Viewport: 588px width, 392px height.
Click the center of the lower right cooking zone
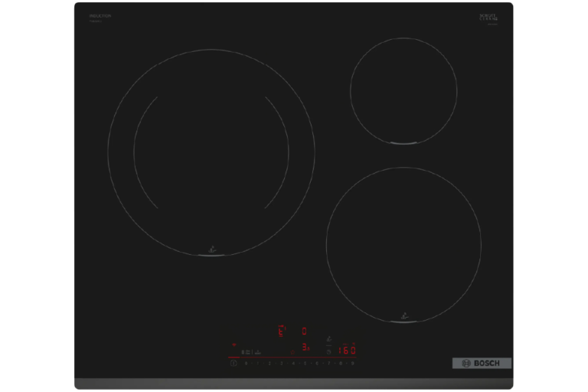tap(403, 245)
